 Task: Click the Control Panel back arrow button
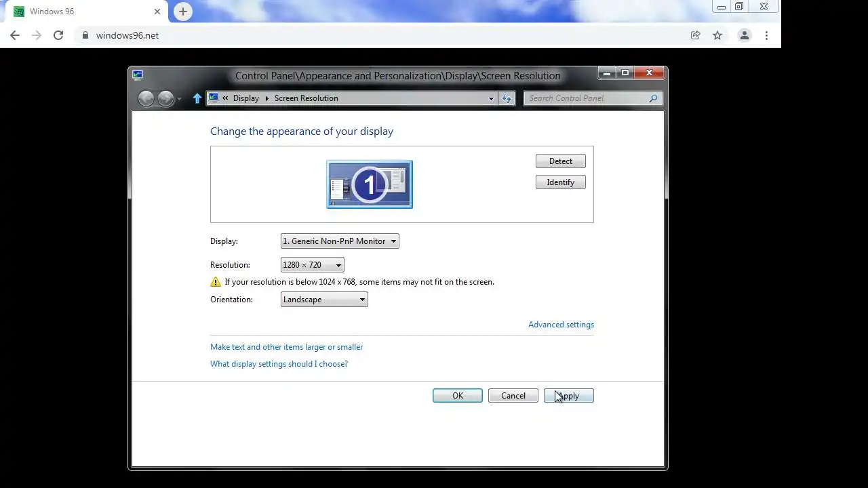point(146,98)
